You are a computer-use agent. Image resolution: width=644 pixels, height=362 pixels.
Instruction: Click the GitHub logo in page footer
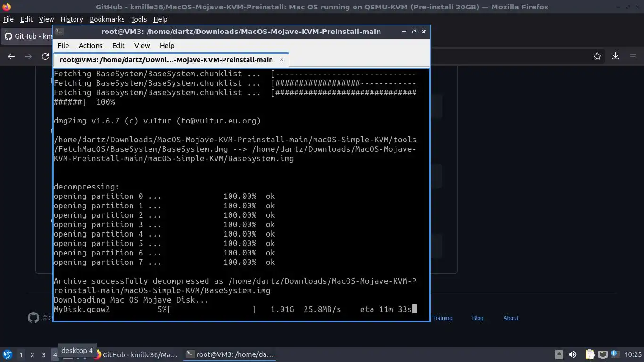(x=33, y=318)
